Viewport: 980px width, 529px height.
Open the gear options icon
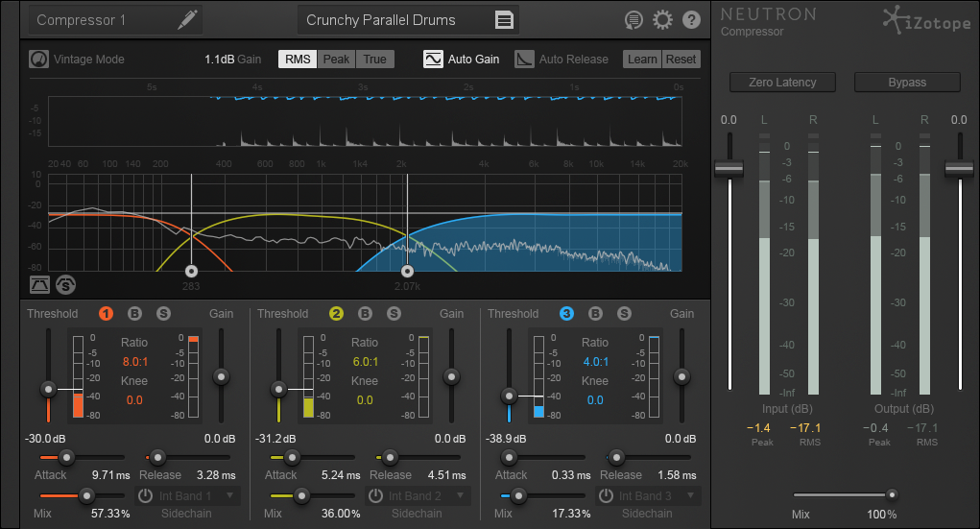coord(662,20)
